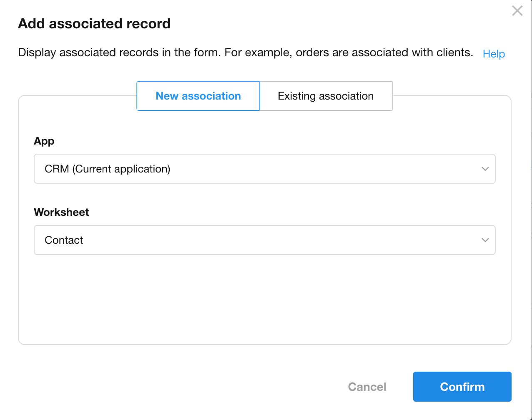Click the "App" field label
Image resolution: width=532 pixels, height=420 pixels.
tap(44, 141)
